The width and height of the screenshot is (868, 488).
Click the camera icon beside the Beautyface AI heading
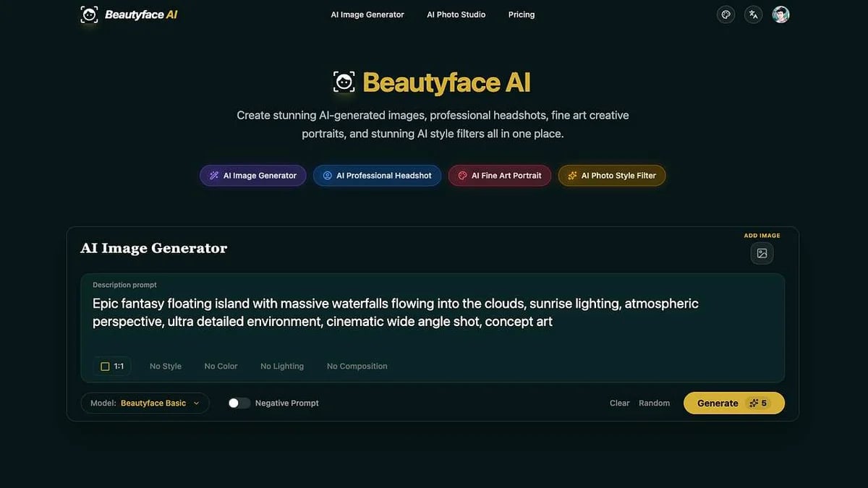click(343, 82)
